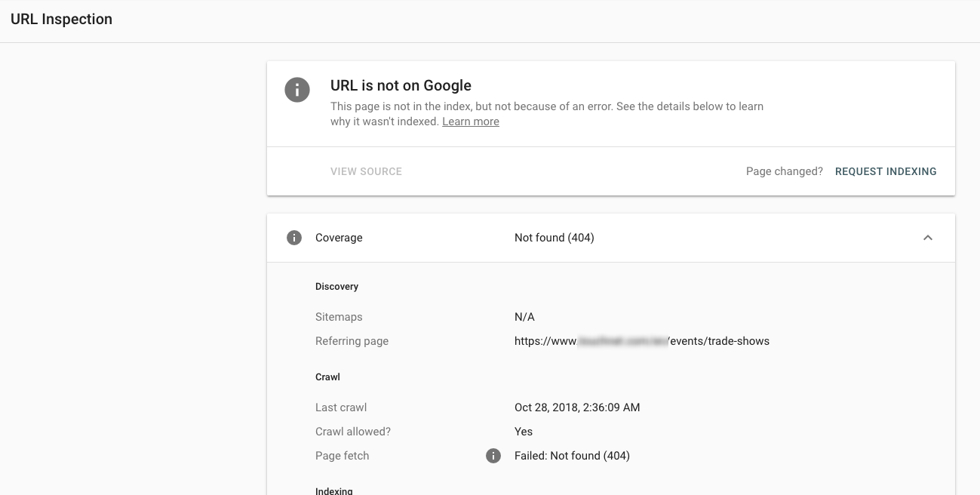Open the Learn more link
Screen dimensions: 980x495
[470, 121]
